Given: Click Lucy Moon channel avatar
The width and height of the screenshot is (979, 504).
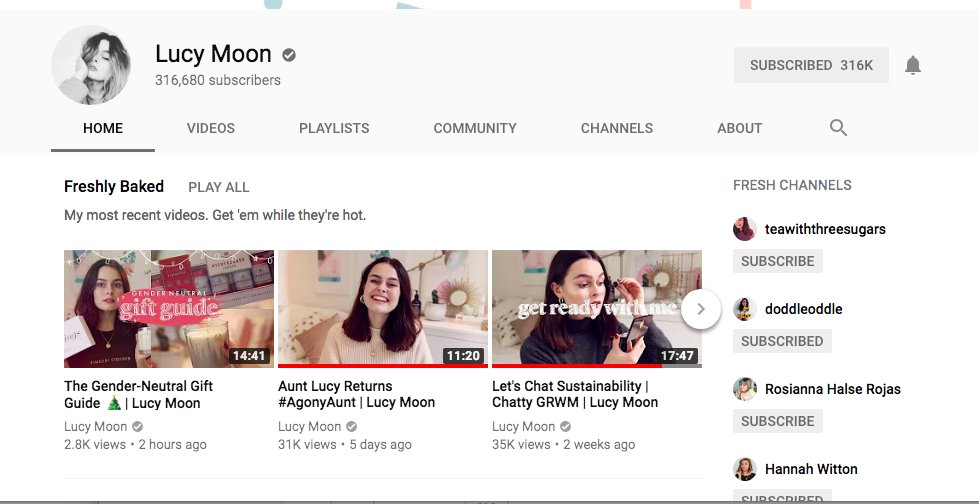Looking at the screenshot, I should point(91,65).
